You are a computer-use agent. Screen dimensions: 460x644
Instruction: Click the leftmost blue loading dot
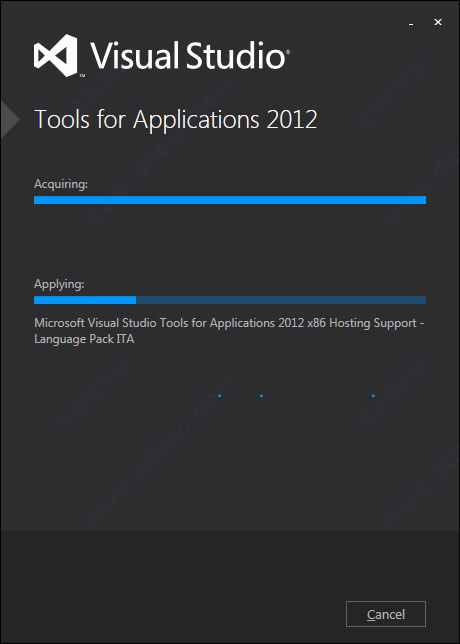(x=220, y=396)
